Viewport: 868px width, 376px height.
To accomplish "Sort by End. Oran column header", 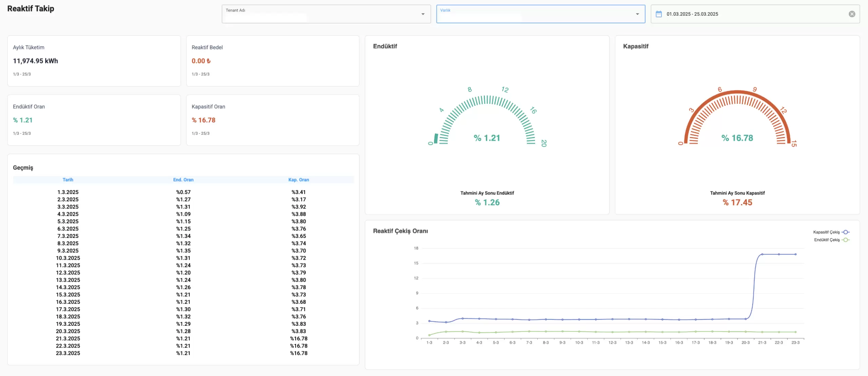I will 183,180.
